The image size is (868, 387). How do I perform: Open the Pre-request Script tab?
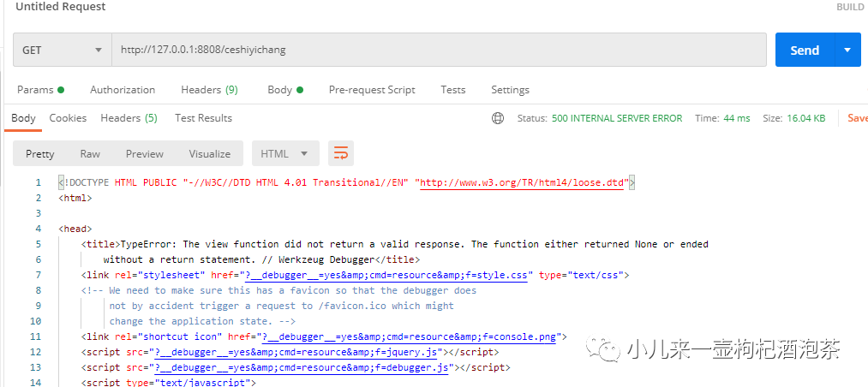tap(372, 90)
